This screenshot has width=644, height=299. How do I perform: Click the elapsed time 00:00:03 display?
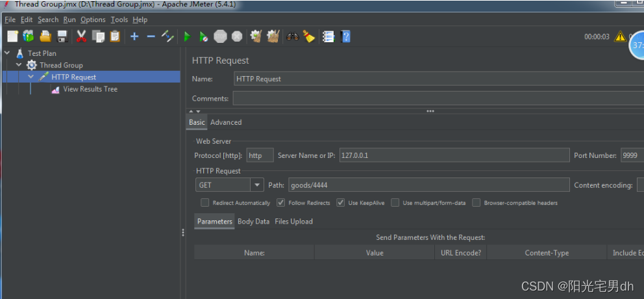coord(597,36)
